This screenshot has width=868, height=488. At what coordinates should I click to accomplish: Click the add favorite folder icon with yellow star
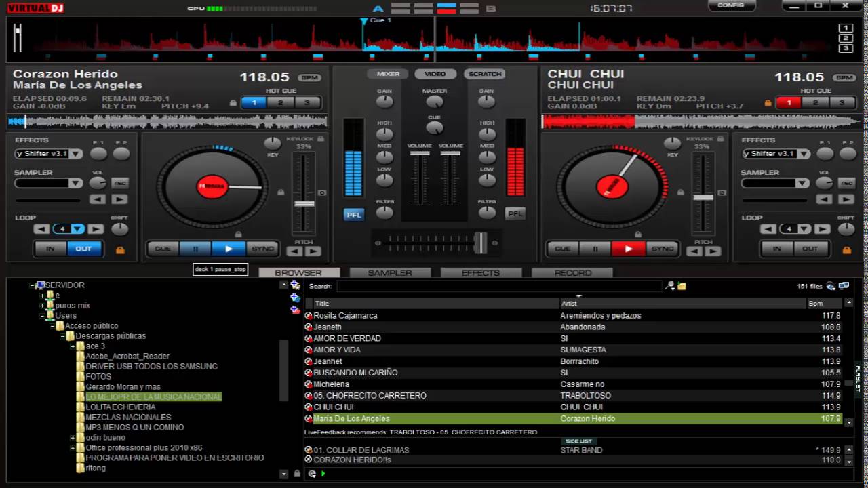point(295,285)
